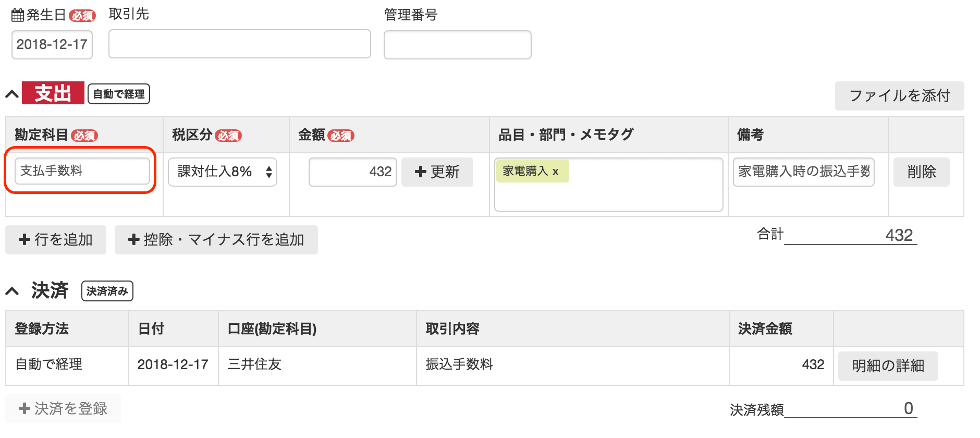Focus the 管理番号 input field
This screenshot has width=980, height=438.
457,45
